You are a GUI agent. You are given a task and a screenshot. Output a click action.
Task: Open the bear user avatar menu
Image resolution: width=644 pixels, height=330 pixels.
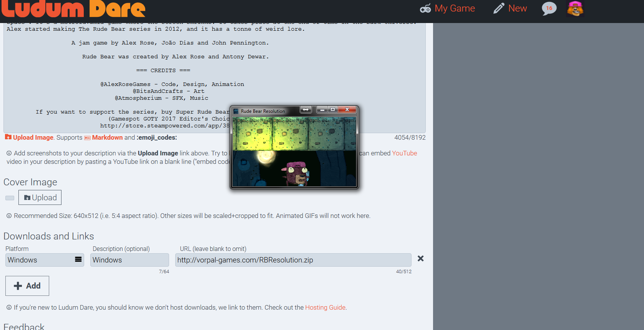[x=575, y=8]
